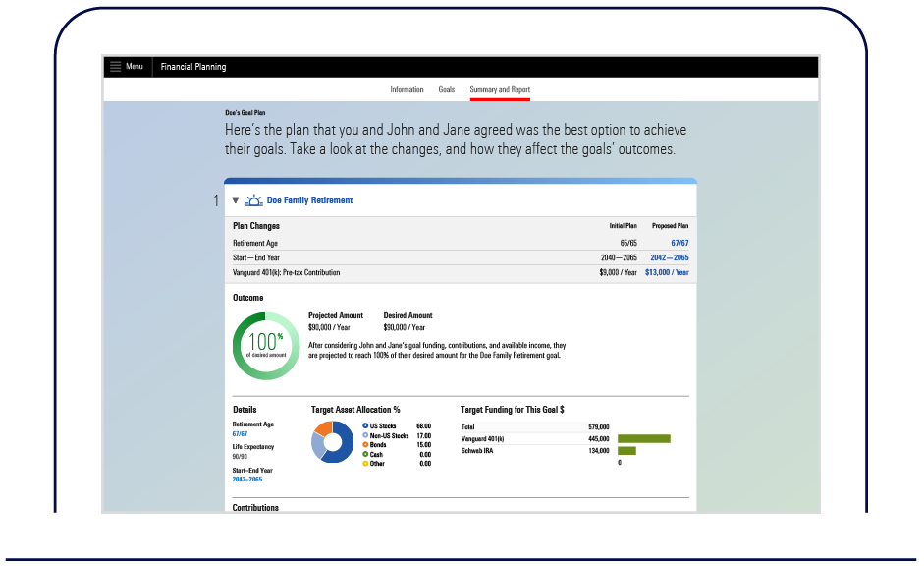Select the Summary and Report tab
Viewport: 924px width, 566px height.
point(500,90)
